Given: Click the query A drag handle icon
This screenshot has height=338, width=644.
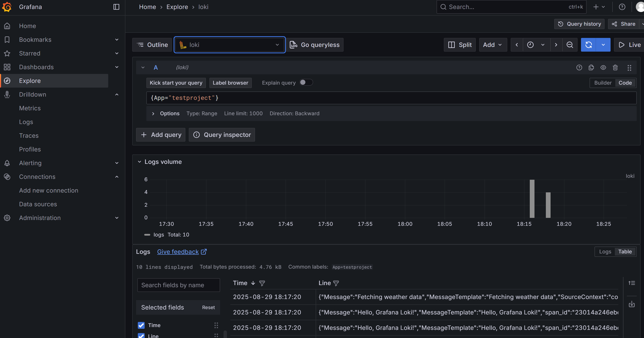Looking at the screenshot, I should 629,67.
